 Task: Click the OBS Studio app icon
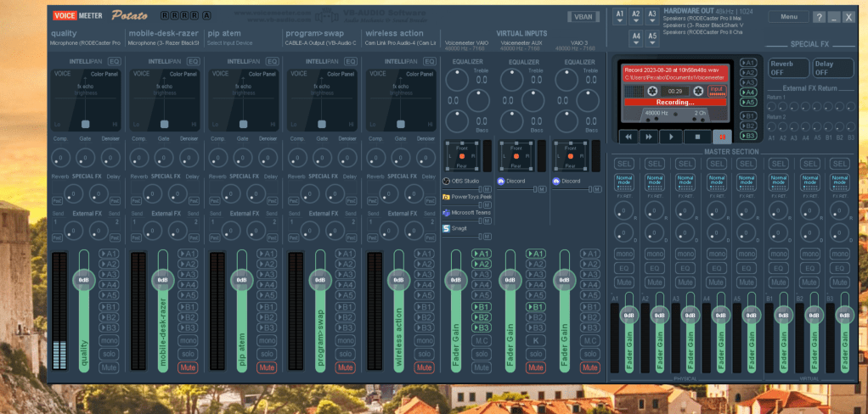[446, 181]
